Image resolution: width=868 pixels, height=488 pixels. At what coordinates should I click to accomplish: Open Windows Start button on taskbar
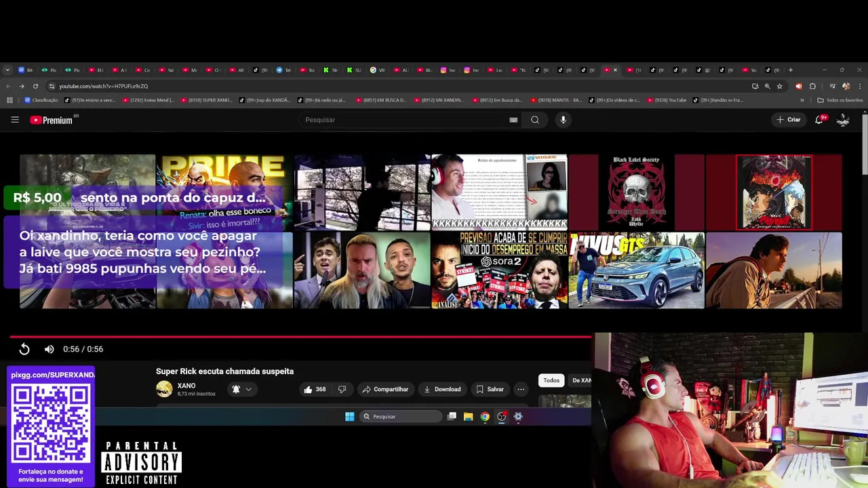click(x=349, y=417)
